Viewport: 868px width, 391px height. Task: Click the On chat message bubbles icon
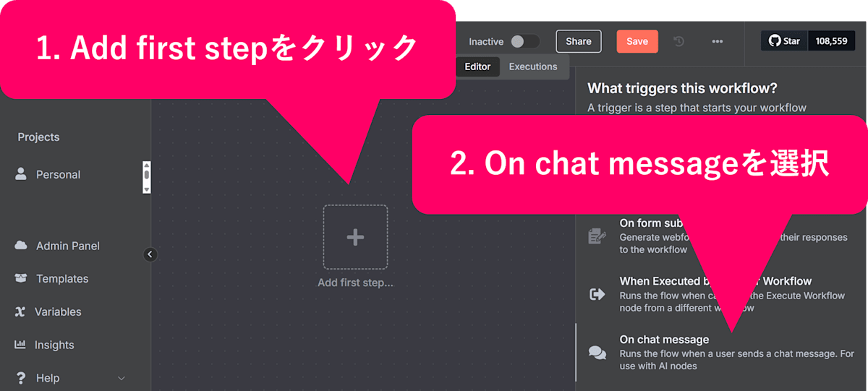click(597, 353)
